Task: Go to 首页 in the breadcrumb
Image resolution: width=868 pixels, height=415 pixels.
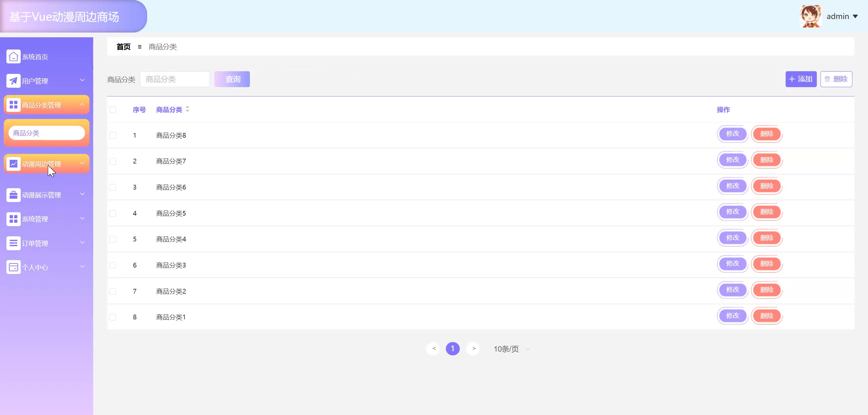Action: (x=123, y=47)
